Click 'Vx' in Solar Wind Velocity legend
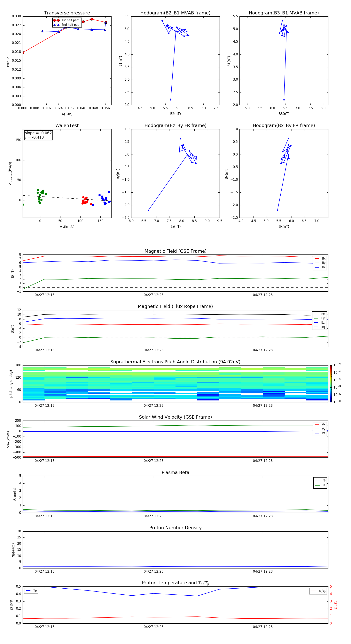Screen dimensions: 351x644 (x=320, y=424)
